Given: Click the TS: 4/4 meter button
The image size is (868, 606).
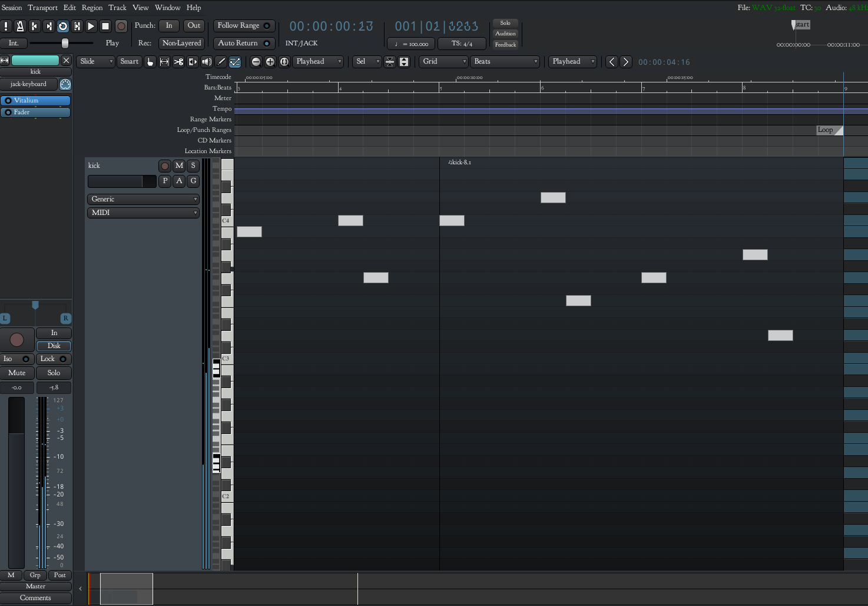Looking at the screenshot, I should 462,44.
